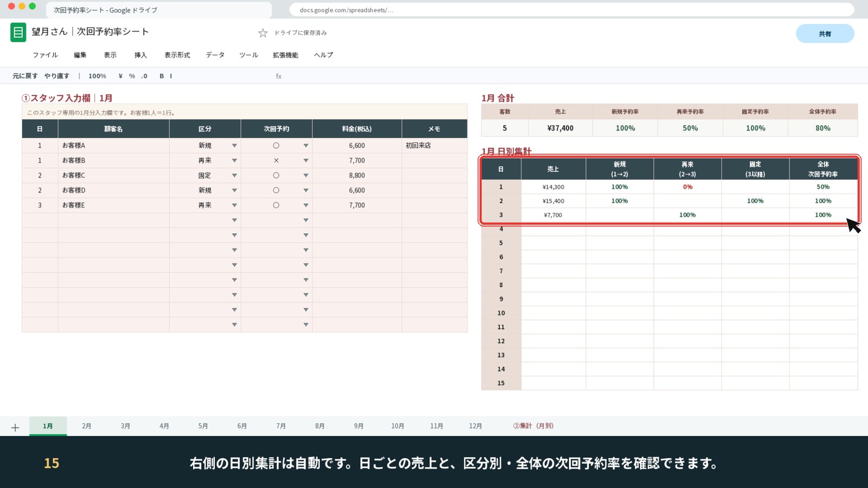Open the 区分 dropdown for お客様D
868x488 pixels.
pyautogui.click(x=234, y=190)
